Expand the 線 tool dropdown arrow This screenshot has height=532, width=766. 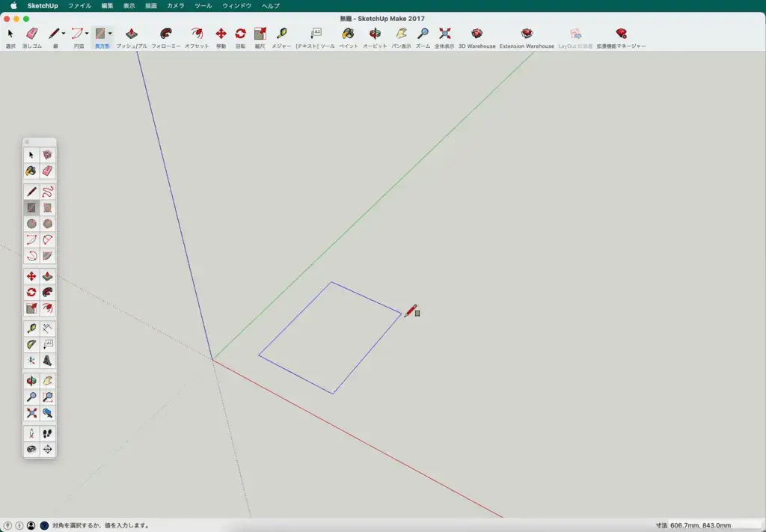(x=64, y=34)
